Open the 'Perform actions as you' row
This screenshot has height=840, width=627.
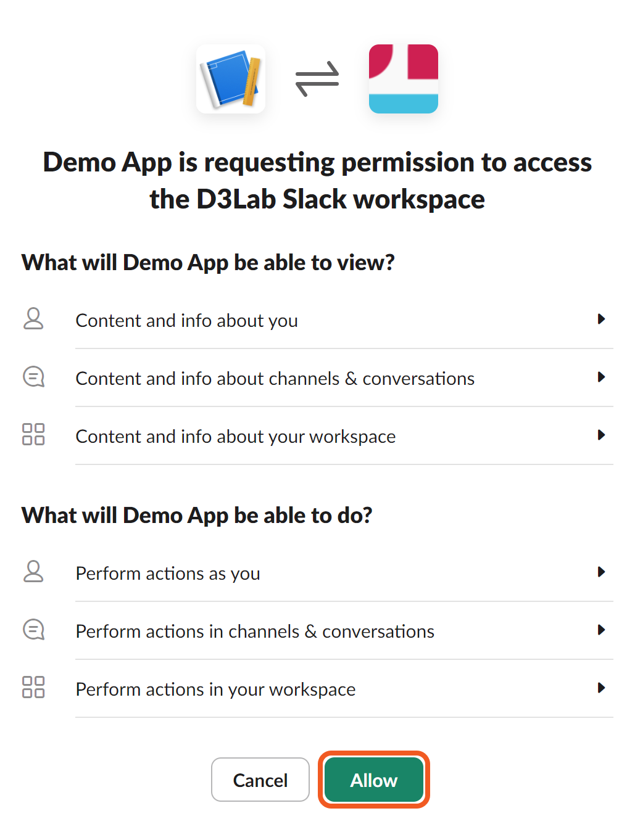coord(168,574)
